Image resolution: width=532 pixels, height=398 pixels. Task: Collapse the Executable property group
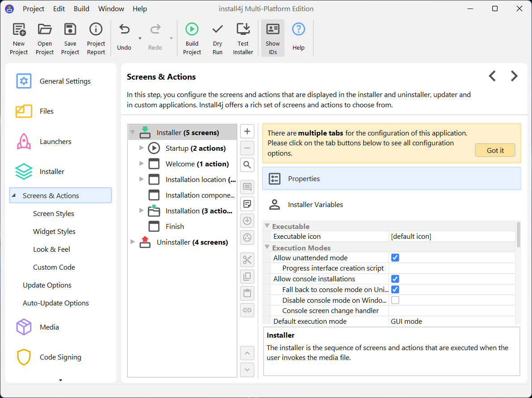tap(267, 226)
